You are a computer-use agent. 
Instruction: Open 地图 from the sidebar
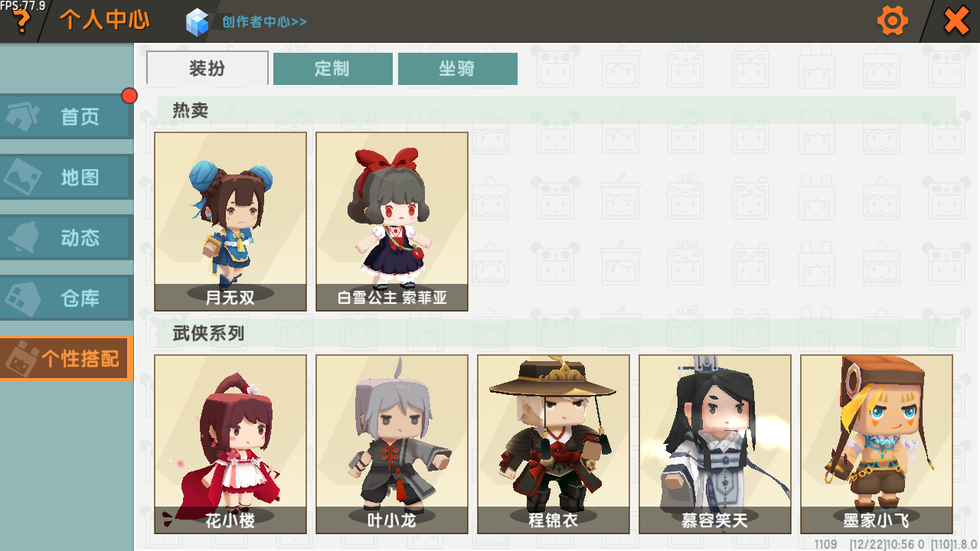pos(67,177)
